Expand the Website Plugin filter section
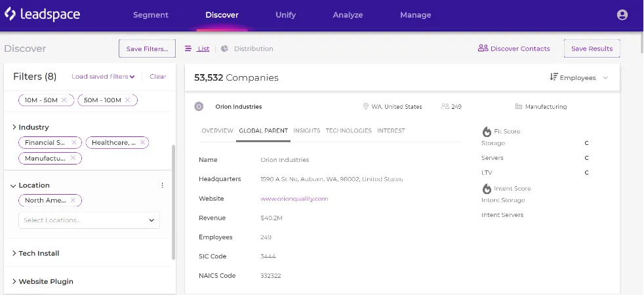The height and width of the screenshot is (295, 644). 14,281
